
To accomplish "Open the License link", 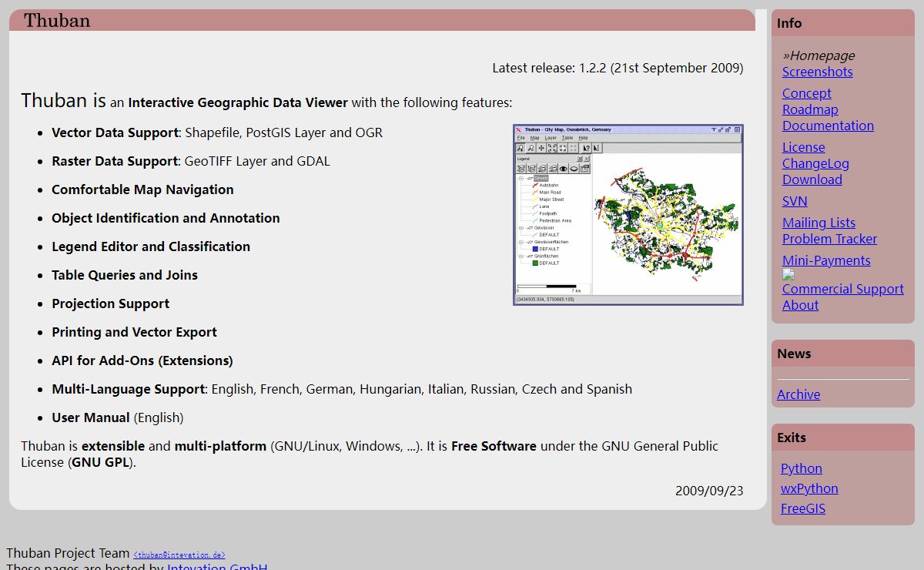I will click(803, 147).
